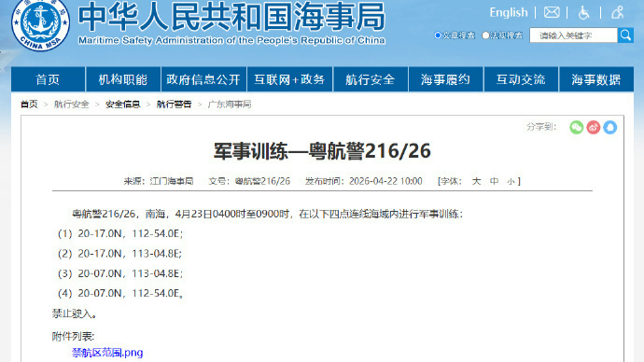Click the 禁止驶入 text
The height and width of the screenshot is (362, 644).
point(75,313)
